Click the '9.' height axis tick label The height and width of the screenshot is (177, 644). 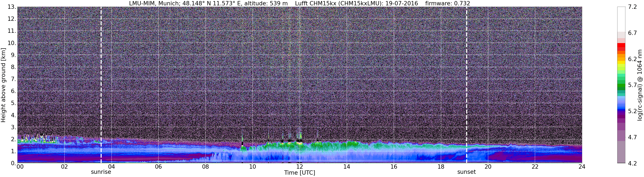coord(13,55)
